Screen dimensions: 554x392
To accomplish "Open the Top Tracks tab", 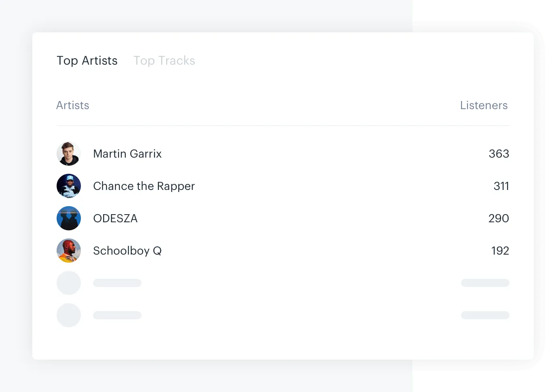I will pyautogui.click(x=164, y=61).
